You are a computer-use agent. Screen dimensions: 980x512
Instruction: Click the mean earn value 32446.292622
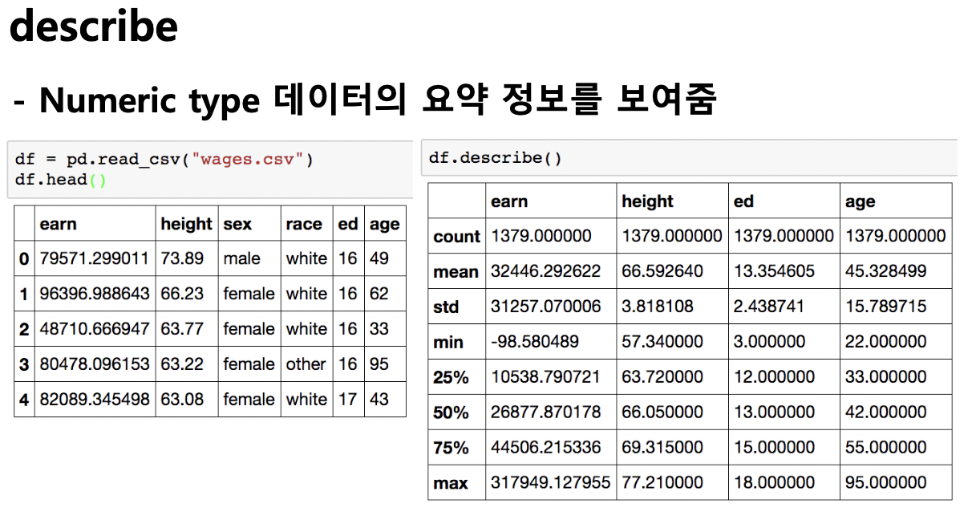[x=545, y=271]
